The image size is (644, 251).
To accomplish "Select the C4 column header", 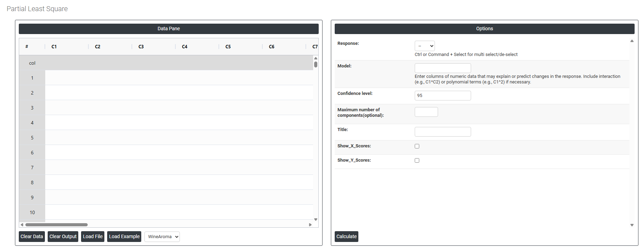I will click(x=185, y=47).
